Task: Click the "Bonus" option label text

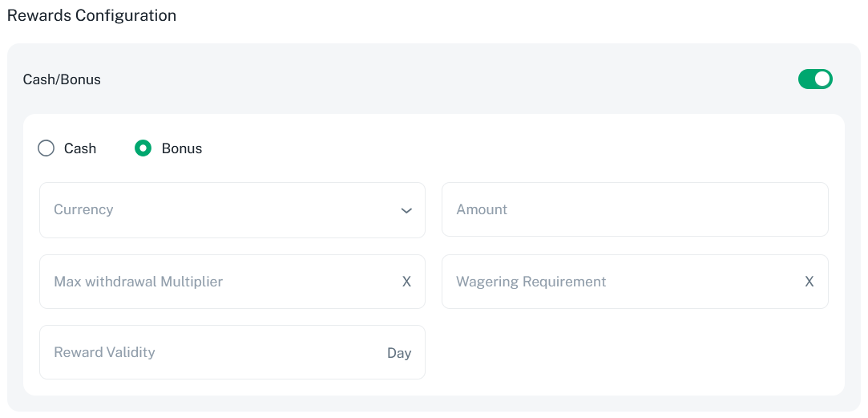Action: coord(182,148)
